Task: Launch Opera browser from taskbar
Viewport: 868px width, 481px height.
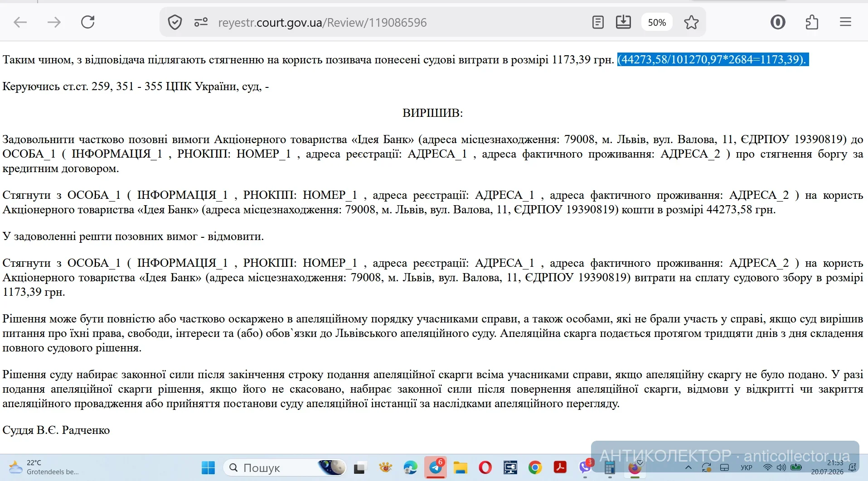Action: coord(485,467)
